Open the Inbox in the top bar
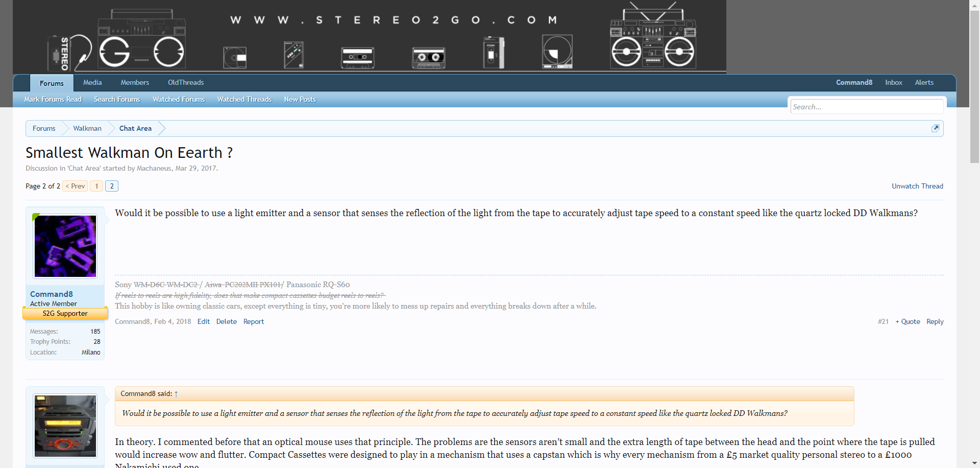 893,83
